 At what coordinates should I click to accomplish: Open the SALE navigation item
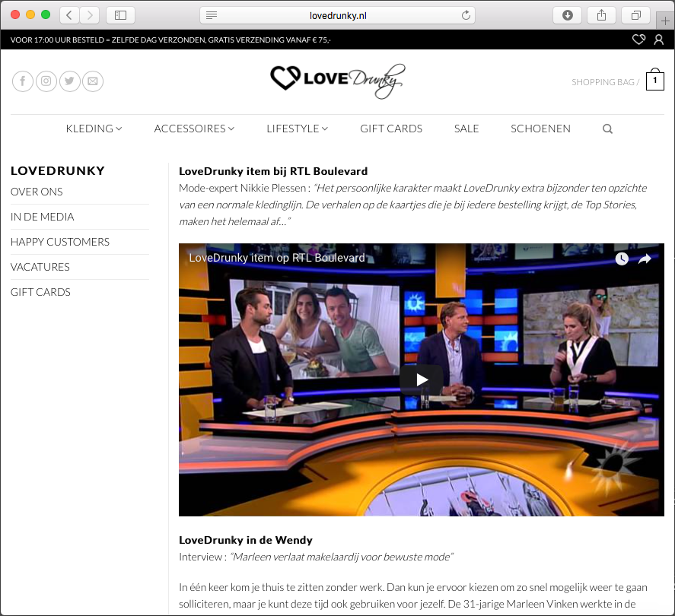[x=466, y=129]
